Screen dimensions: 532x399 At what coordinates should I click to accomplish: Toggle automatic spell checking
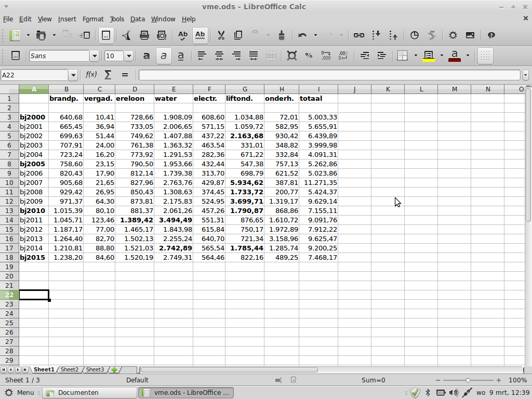tap(200, 35)
